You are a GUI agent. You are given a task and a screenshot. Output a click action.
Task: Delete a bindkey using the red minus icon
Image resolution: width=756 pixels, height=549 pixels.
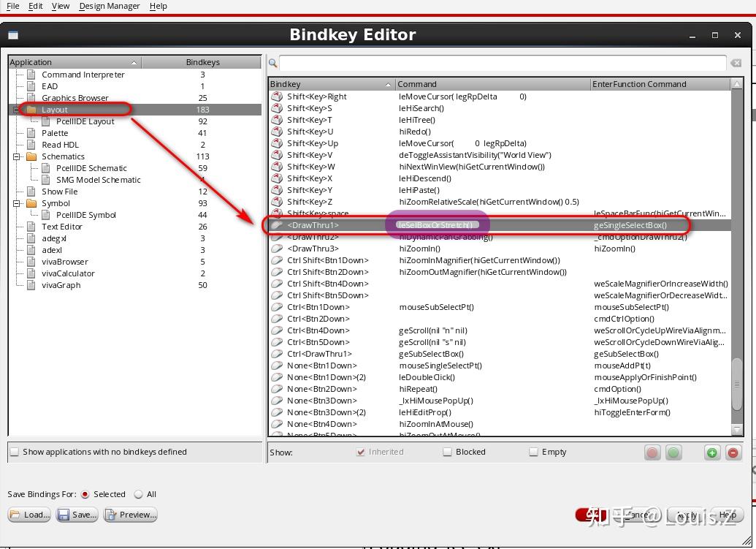[733, 452]
